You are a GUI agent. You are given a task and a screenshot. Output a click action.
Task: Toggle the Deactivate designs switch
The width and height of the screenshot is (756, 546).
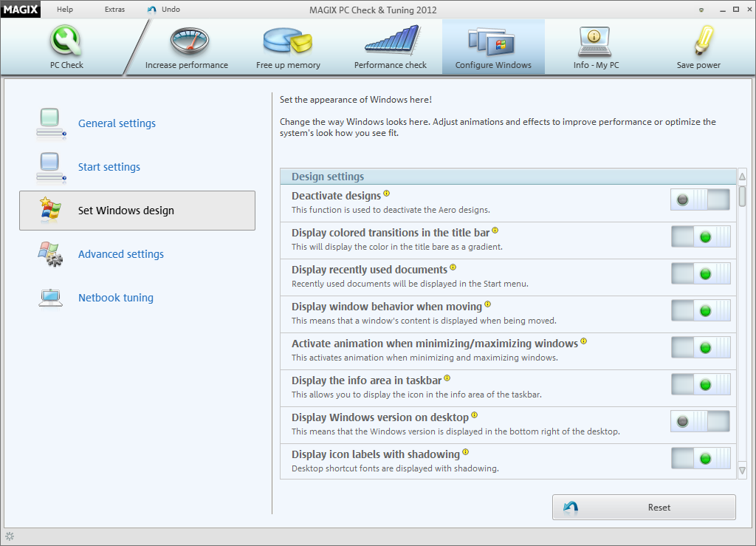700,199
